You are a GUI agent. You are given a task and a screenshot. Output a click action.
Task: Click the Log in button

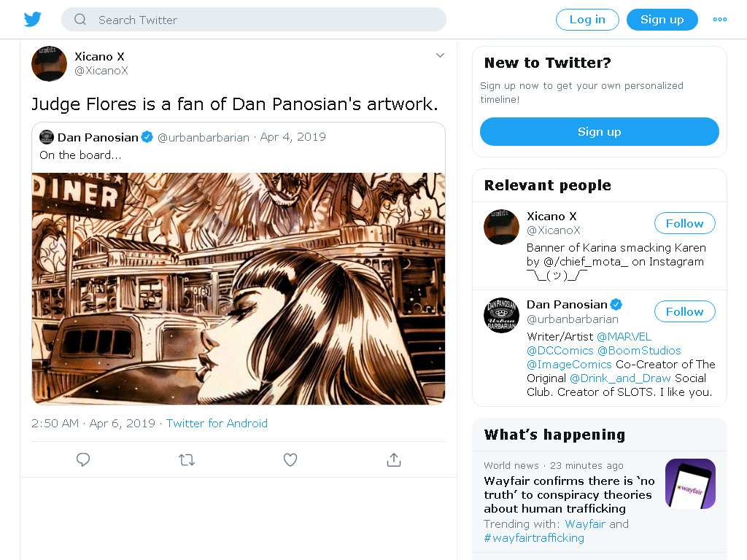pyautogui.click(x=587, y=20)
